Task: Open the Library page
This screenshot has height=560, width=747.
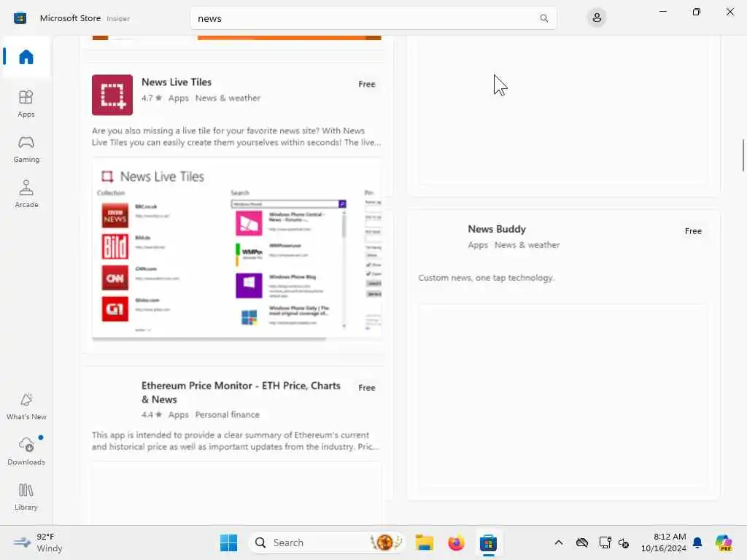Action: [26, 497]
